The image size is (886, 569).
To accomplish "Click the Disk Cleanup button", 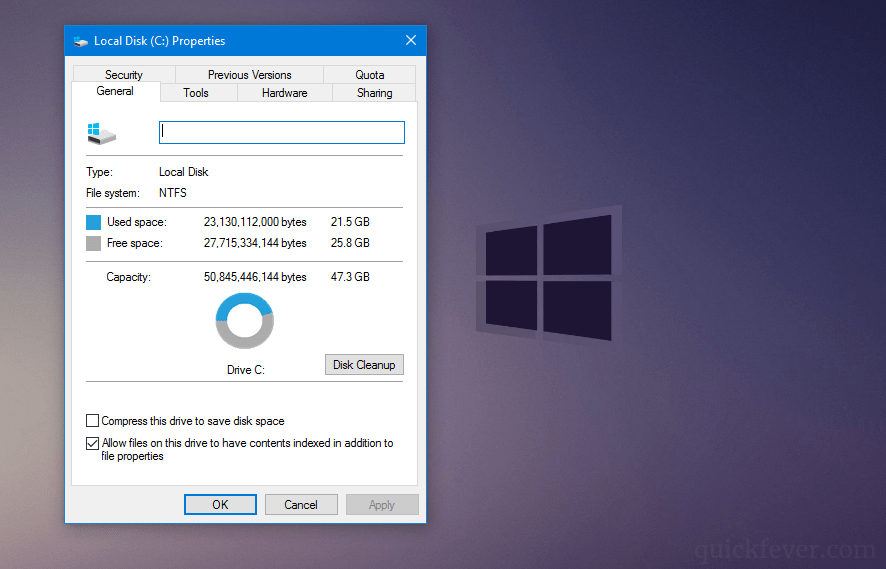I will [x=364, y=364].
